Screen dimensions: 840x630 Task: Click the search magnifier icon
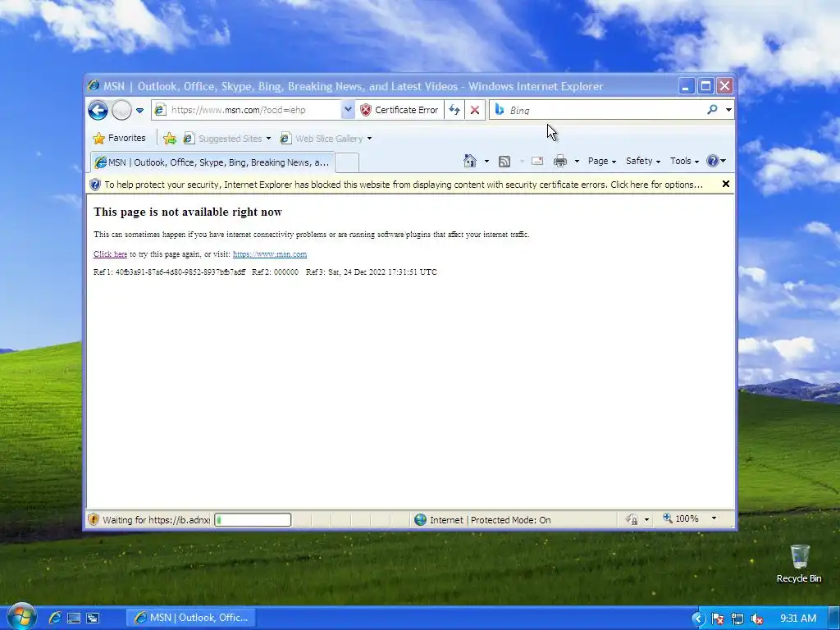(712, 110)
